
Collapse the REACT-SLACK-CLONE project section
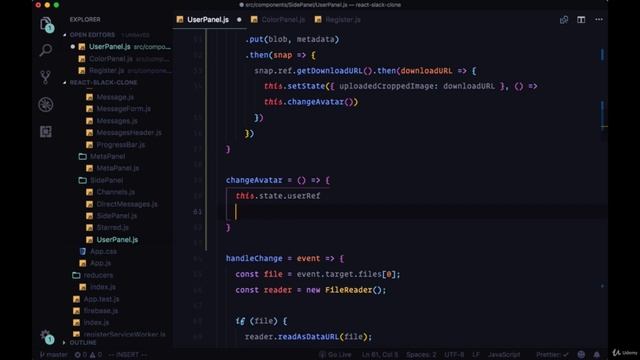pyautogui.click(x=103, y=82)
